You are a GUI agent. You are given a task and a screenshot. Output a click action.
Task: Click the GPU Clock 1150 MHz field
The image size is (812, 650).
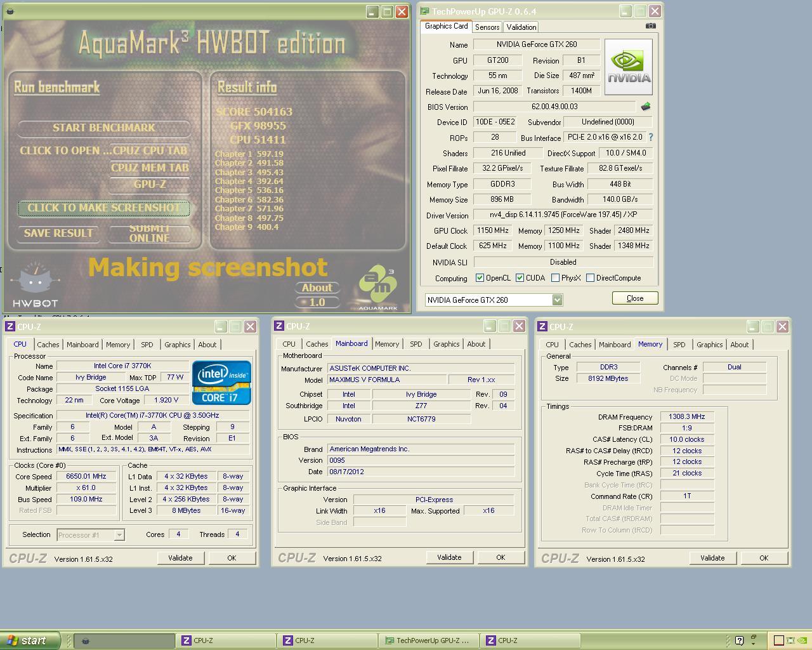tap(493, 230)
